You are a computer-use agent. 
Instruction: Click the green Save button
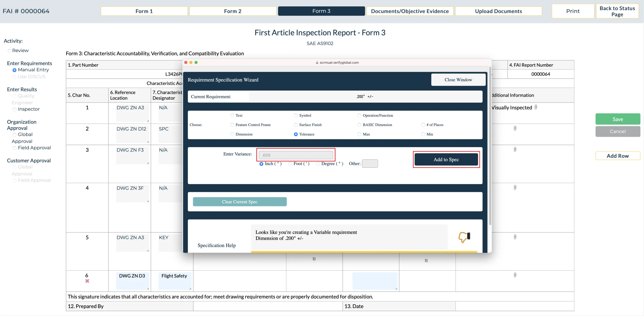coord(618,119)
